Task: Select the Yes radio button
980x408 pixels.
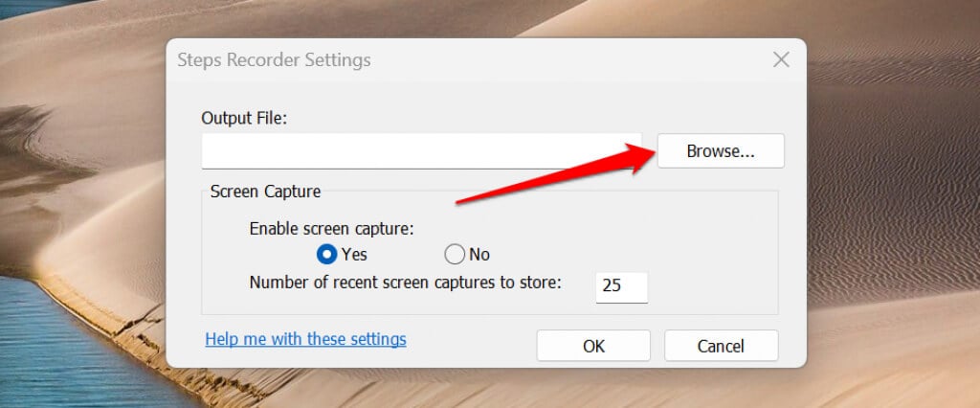Action: pos(327,254)
